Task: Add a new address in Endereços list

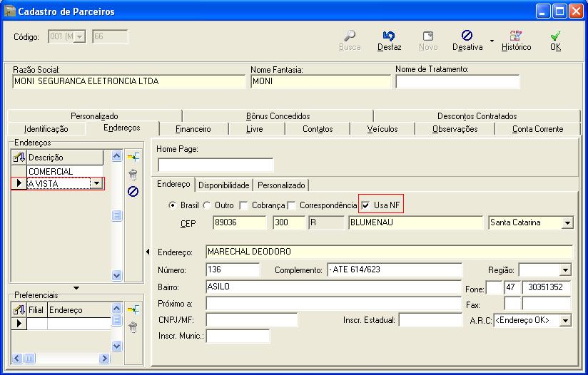Action: [133, 157]
